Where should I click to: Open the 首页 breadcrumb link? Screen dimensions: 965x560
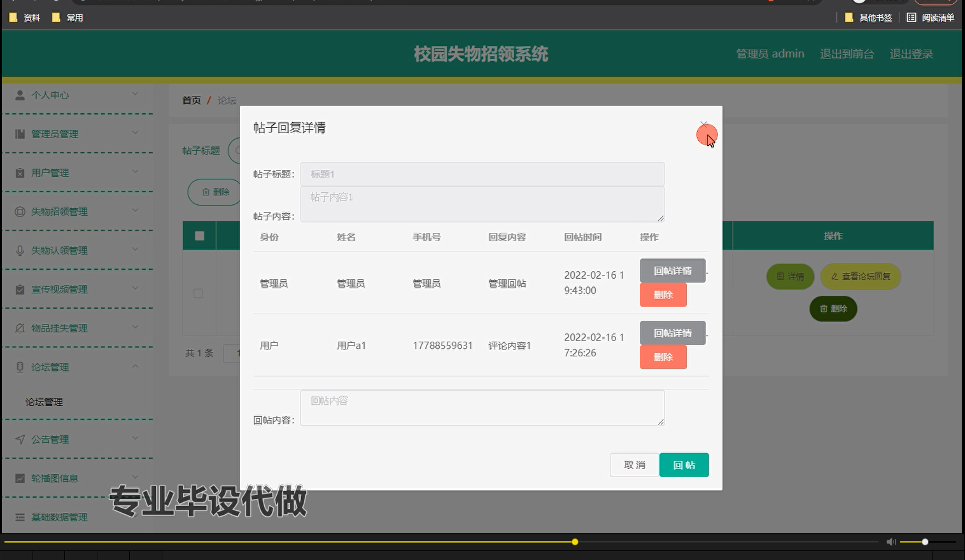tap(191, 100)
